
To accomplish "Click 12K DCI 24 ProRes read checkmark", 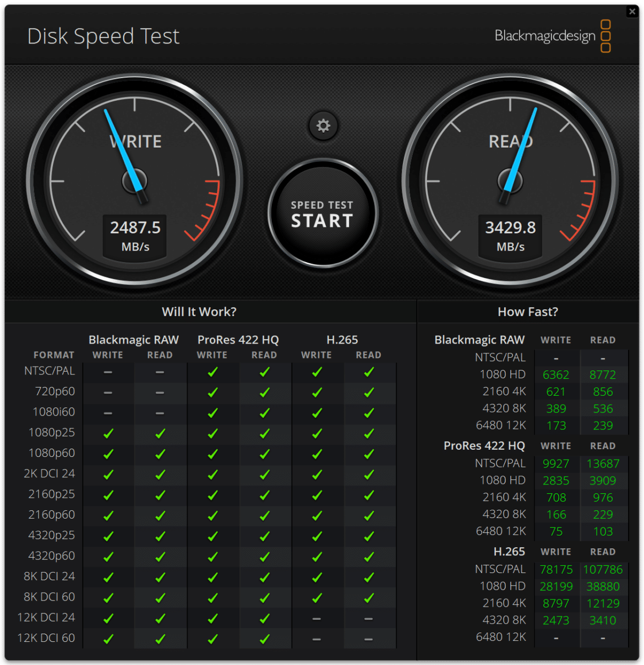I will 265,619.
